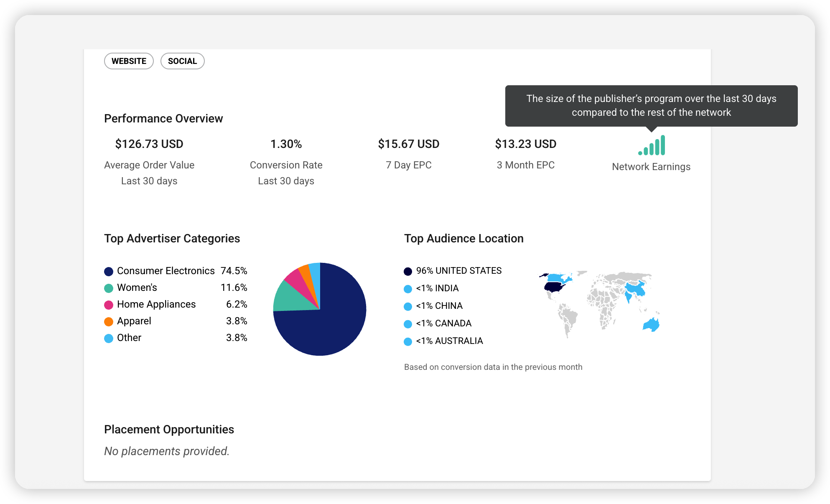The image size is (830, 504).
Task: Click the Canada legend dot
Action: (408, 324)
